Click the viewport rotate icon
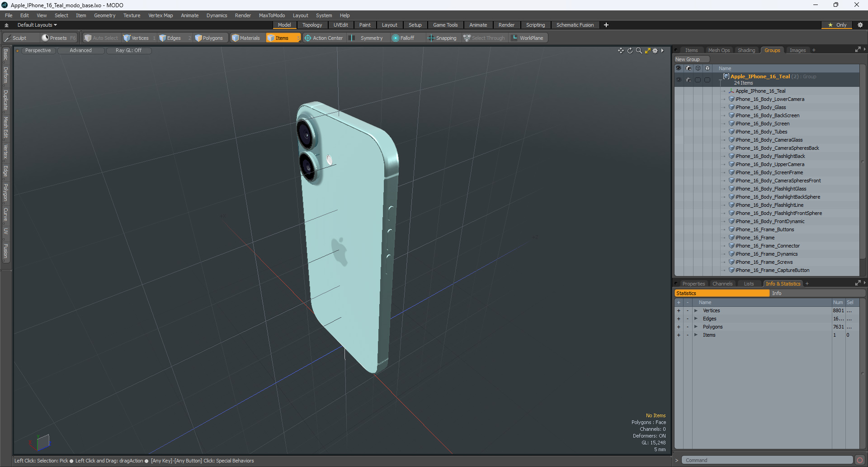 630,51
